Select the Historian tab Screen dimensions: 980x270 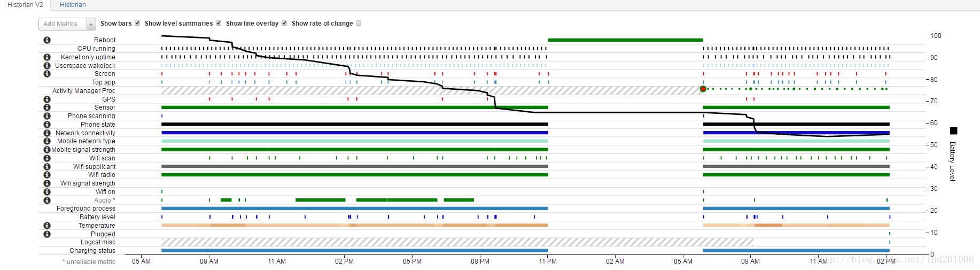[x=73, y=5]
